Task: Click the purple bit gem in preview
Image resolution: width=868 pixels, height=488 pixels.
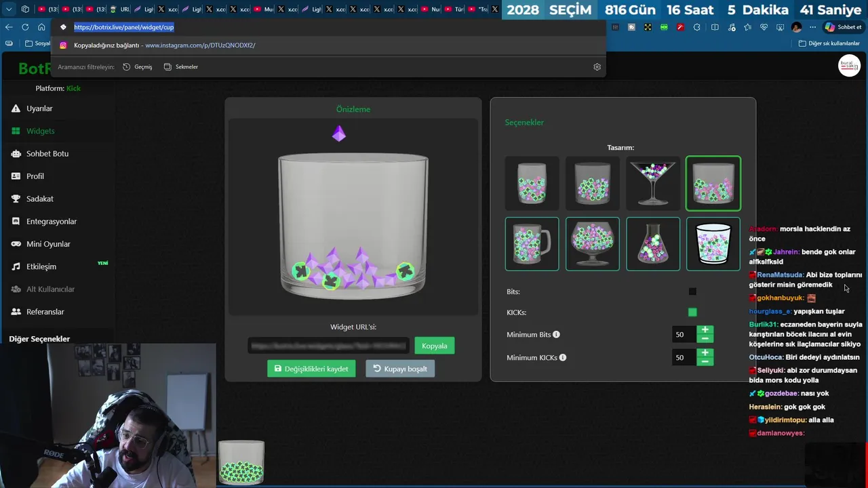Action: click(339, 134)
